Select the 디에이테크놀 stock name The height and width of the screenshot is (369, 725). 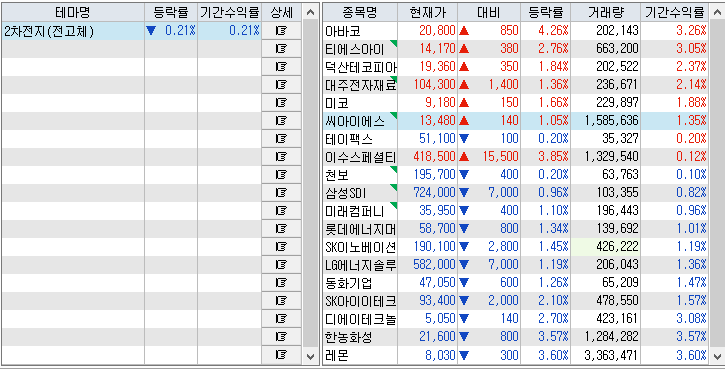click(361, 320)
